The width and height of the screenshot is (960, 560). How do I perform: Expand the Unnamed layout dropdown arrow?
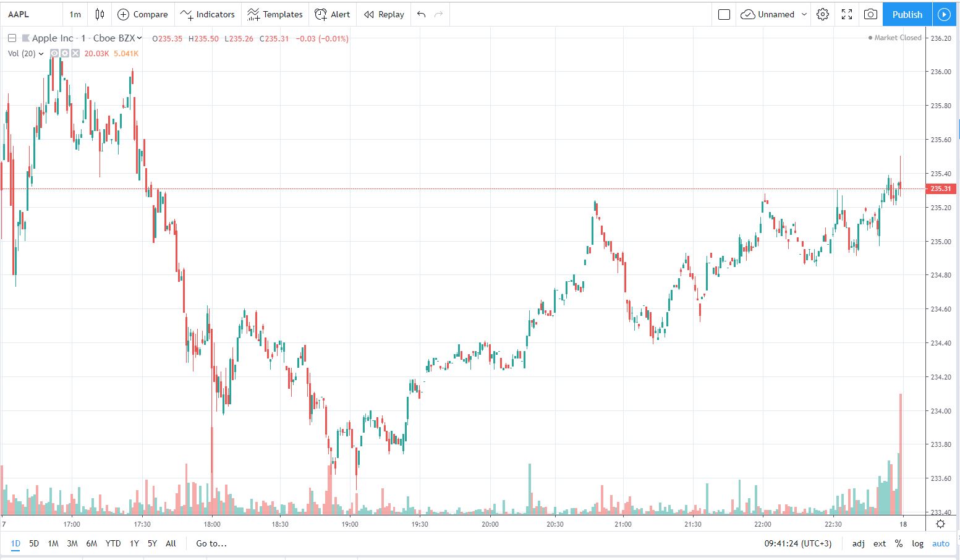pos(804,14)
